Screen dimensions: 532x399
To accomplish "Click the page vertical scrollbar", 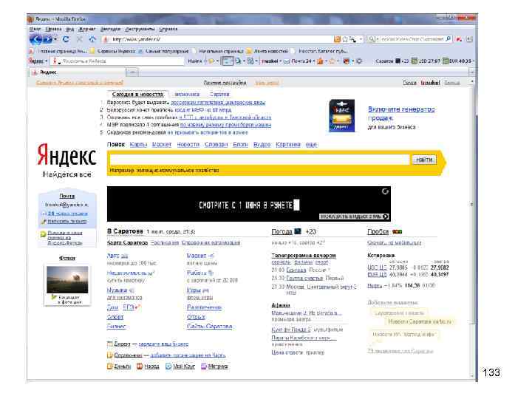I will (x=471, y=204).
